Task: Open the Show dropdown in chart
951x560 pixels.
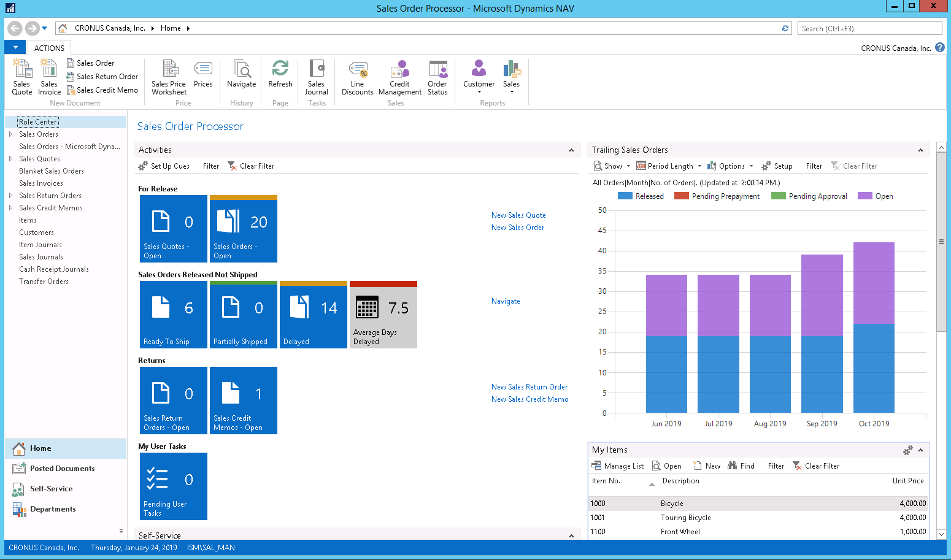Action: [x=612, y=166]
